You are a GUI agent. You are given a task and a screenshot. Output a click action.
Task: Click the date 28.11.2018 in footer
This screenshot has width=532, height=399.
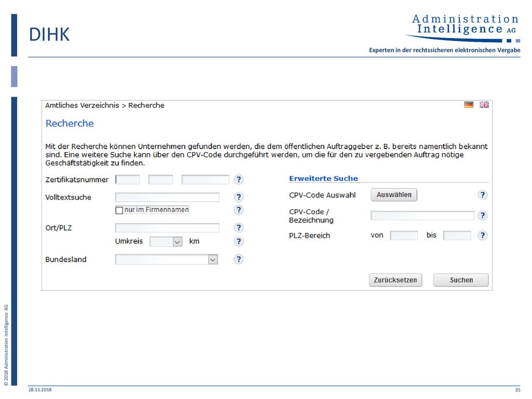[x=40, y=390]
